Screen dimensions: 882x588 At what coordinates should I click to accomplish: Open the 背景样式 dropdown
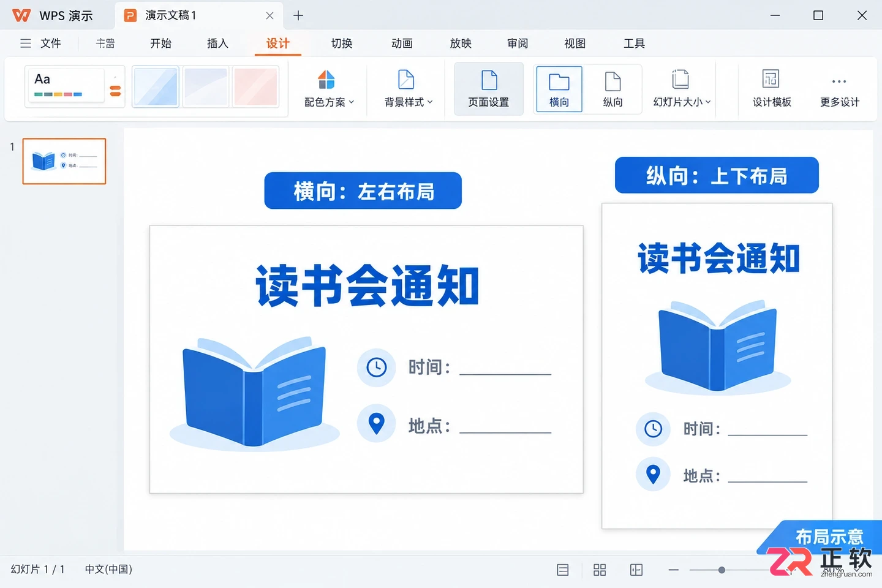click(x=408, y=89)
